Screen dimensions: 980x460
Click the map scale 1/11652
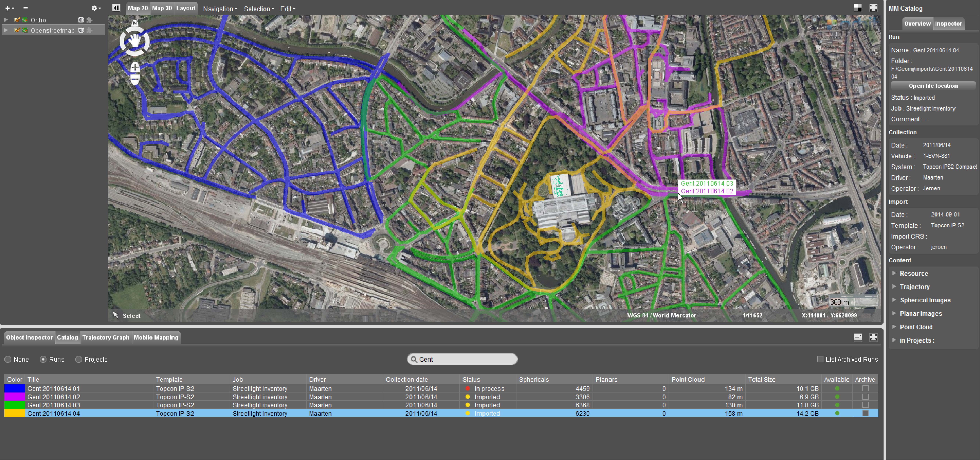point(752,315)
